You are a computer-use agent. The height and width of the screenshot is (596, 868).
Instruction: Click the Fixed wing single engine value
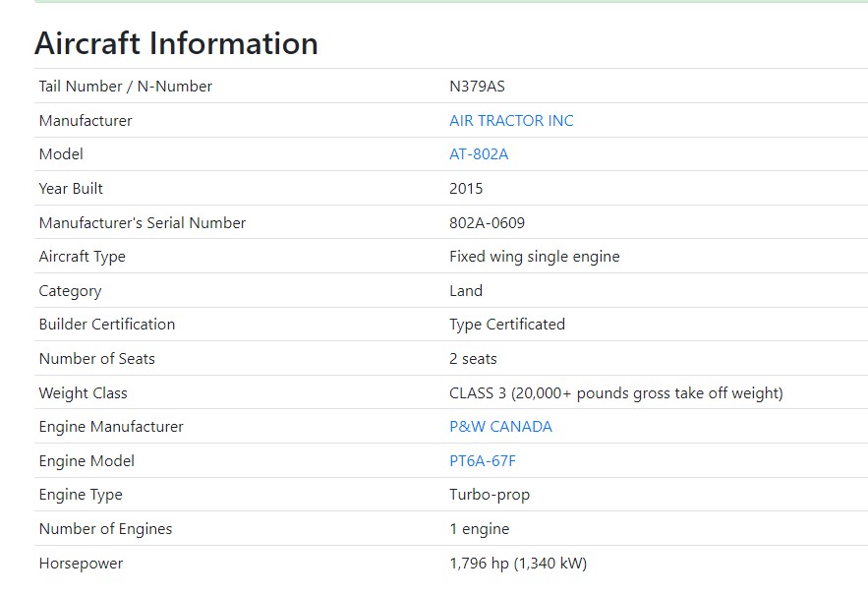tap(534, 257)
